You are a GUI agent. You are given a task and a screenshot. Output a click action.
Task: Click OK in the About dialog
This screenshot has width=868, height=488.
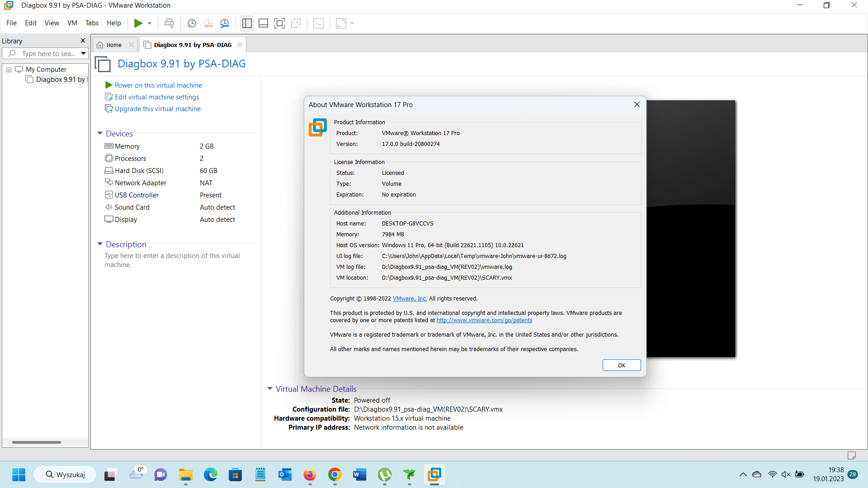[x=622, y=365]
